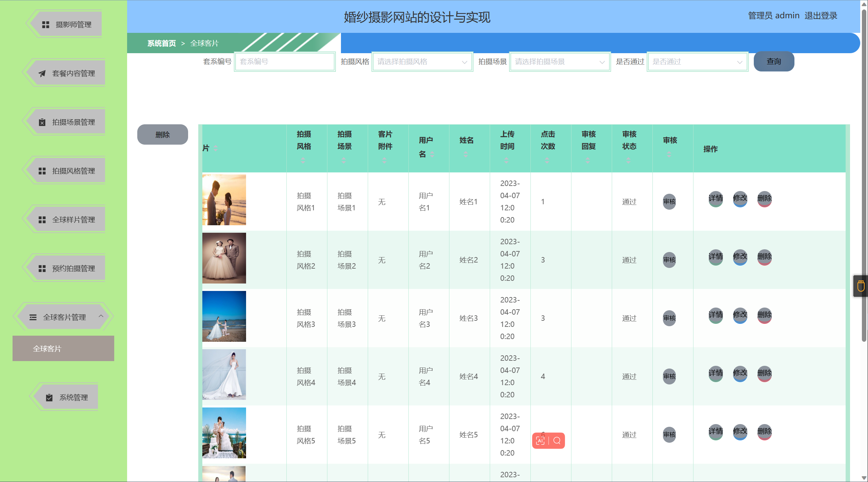The image size is (868, 482).
Task: Expand the 是否通过 dropdown
Action: point(697,62)
